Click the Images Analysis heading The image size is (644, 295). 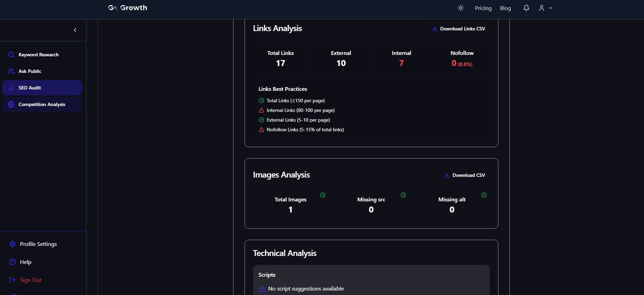[x=281, y=175]
